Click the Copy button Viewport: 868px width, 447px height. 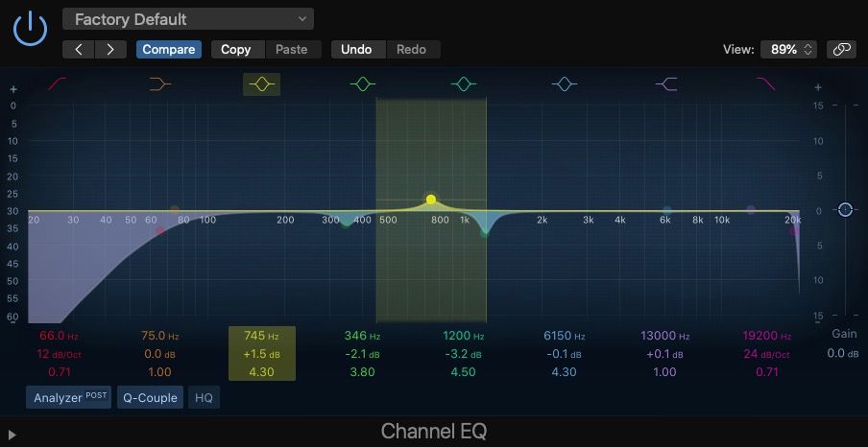[235, 49]
